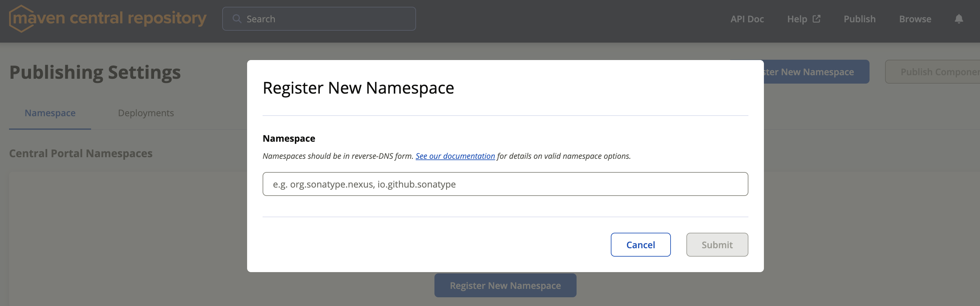This screenshot has height=306, width=980.
Task: Click the Register New Namespace button below the dialog
Action: (505, 285)
